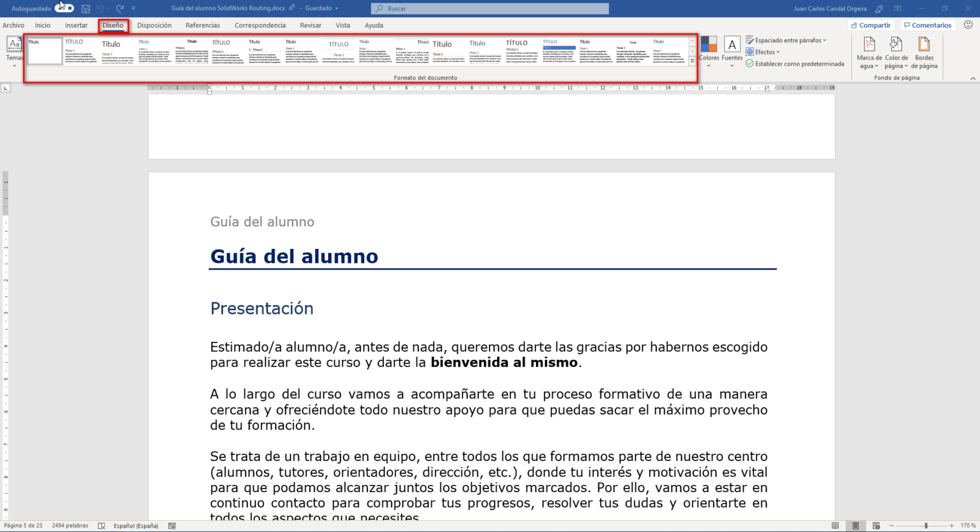The height and width of the screenshot is (532, 980).
Task: Toggle the Autoguardado switch
Action: (x=64, y=9)
